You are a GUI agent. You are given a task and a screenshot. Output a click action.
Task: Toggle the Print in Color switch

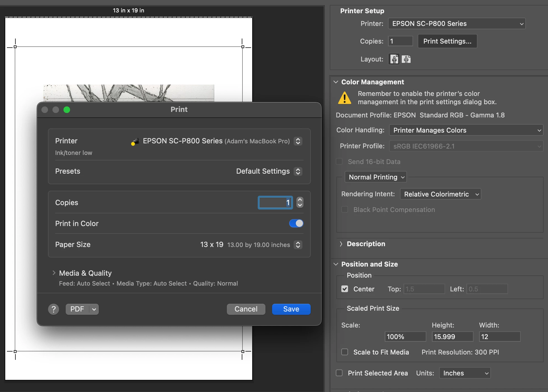tap(296, 223)
